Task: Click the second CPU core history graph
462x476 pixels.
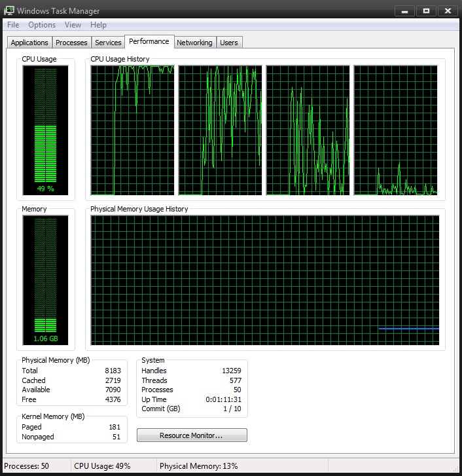Action: coord(221,130)
